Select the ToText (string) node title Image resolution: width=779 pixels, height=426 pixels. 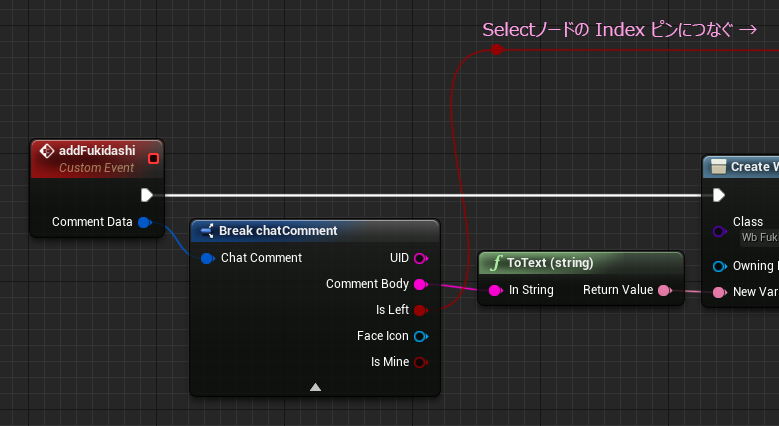(x=550, y=262)
